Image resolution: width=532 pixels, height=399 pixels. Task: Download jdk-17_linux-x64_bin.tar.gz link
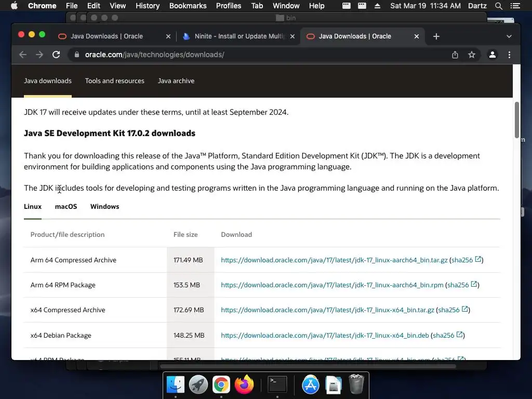point(327,310)
